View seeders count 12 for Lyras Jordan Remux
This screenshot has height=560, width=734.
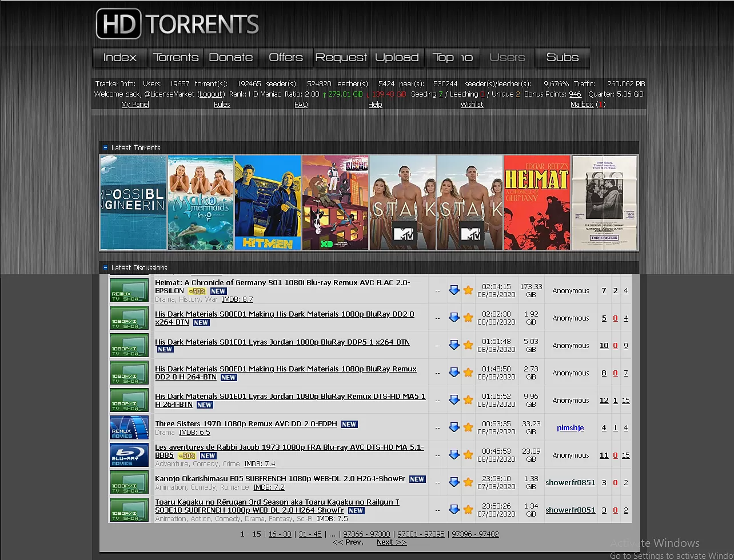tap(604, 400)
